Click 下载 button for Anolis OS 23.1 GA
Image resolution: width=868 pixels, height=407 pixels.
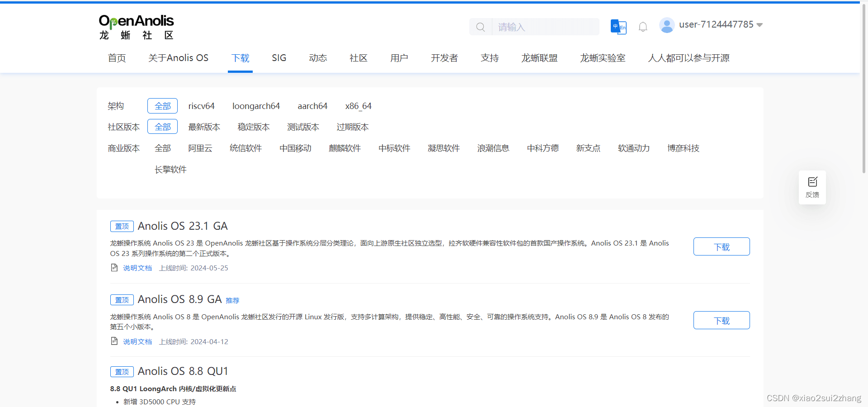[722, 246]
